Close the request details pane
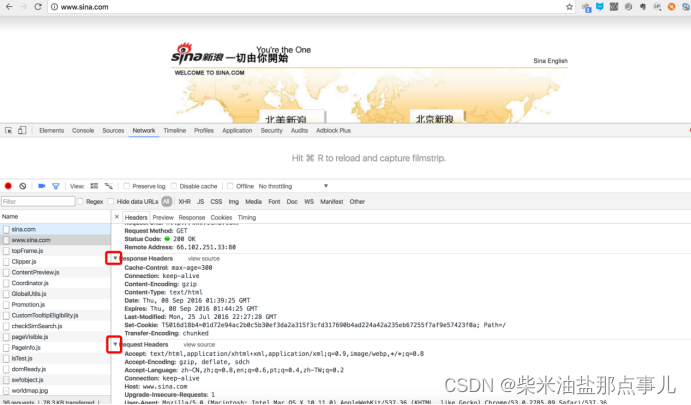This screenshot has width=691, height=405. pyautogui.click(x=117, y=217)
